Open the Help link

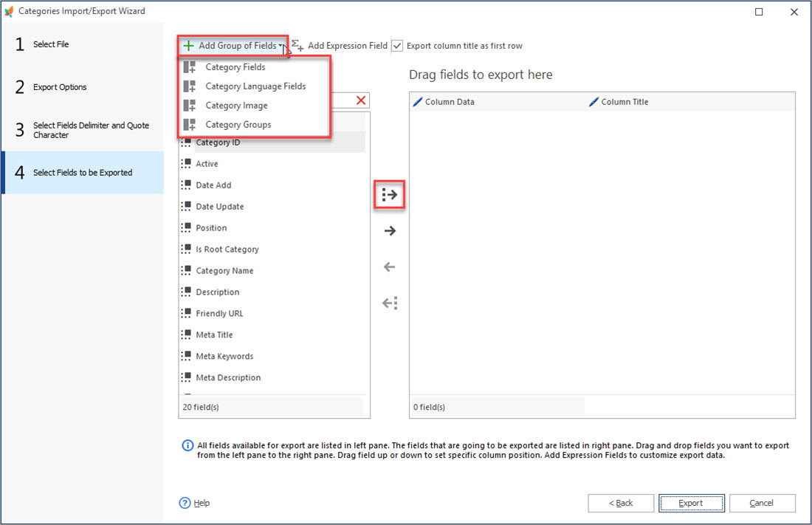[x=202, y=503]
